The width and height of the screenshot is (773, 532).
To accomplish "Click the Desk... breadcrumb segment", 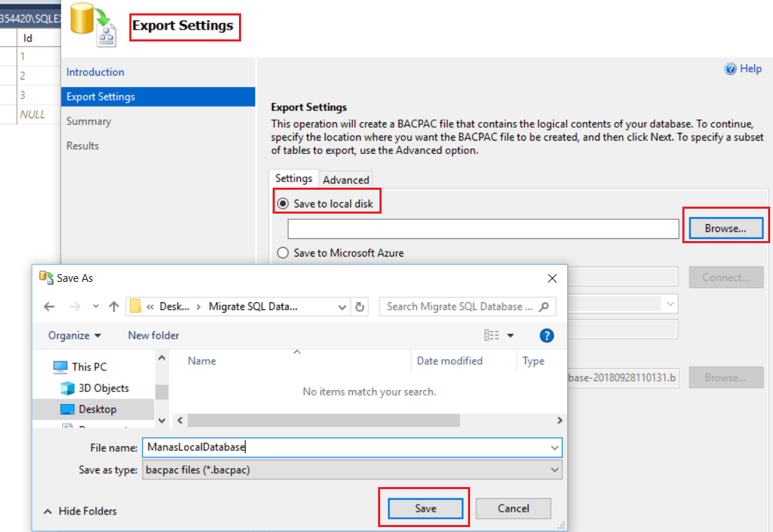I will tap(174, 306).
